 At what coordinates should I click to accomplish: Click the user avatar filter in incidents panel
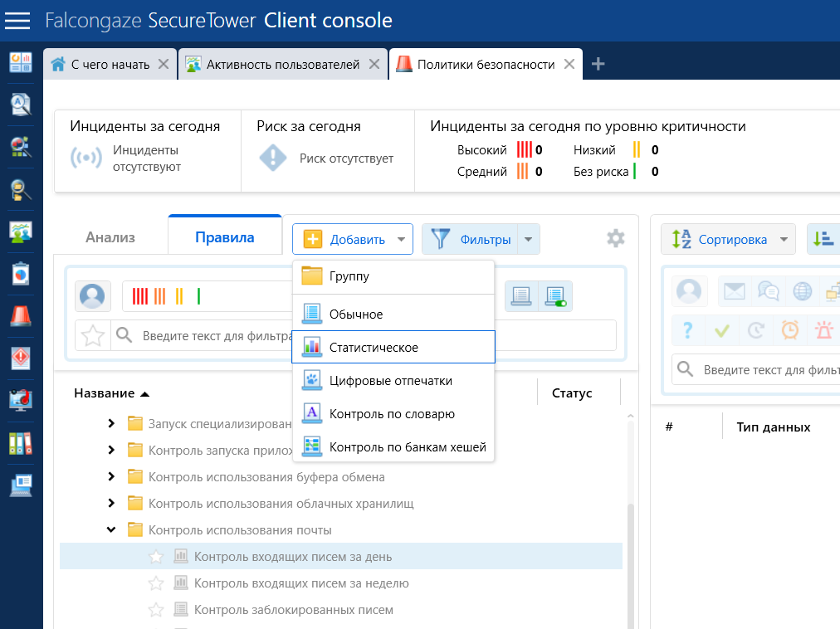point(690,291)
